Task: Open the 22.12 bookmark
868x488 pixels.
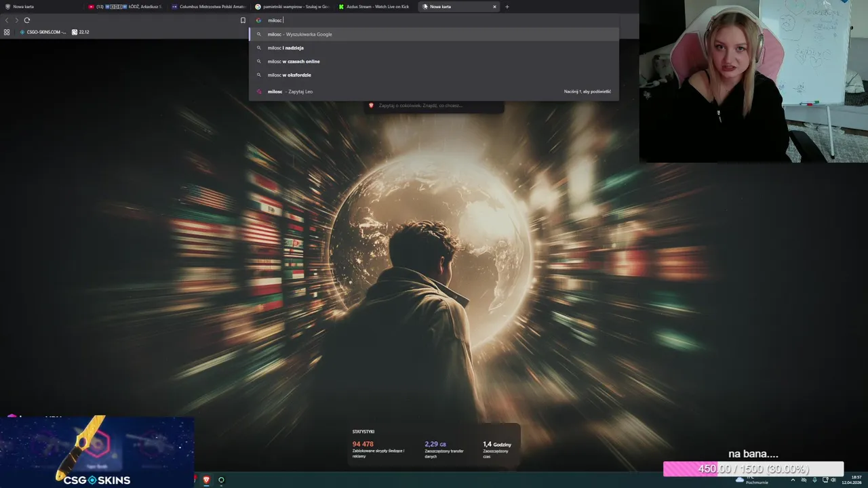Action: (80, 32)
